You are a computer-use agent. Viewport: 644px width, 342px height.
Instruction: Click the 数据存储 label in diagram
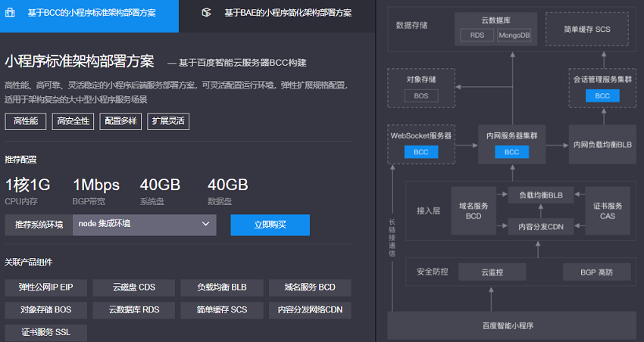point(411,26)
